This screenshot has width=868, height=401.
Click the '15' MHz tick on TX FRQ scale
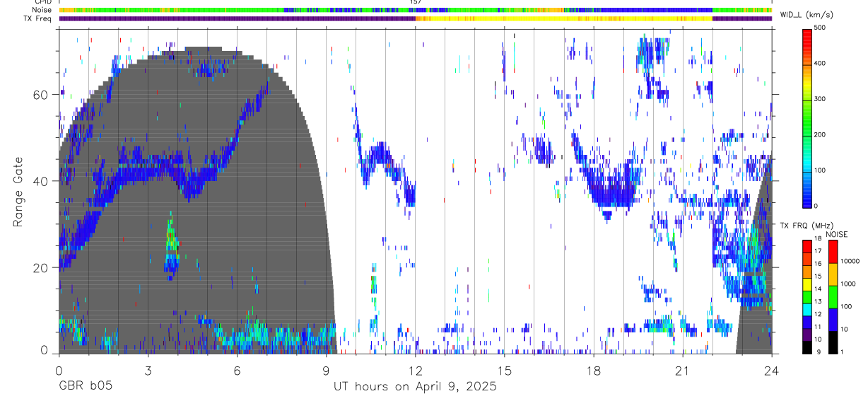pyautogui.click(x=819, y=277)
